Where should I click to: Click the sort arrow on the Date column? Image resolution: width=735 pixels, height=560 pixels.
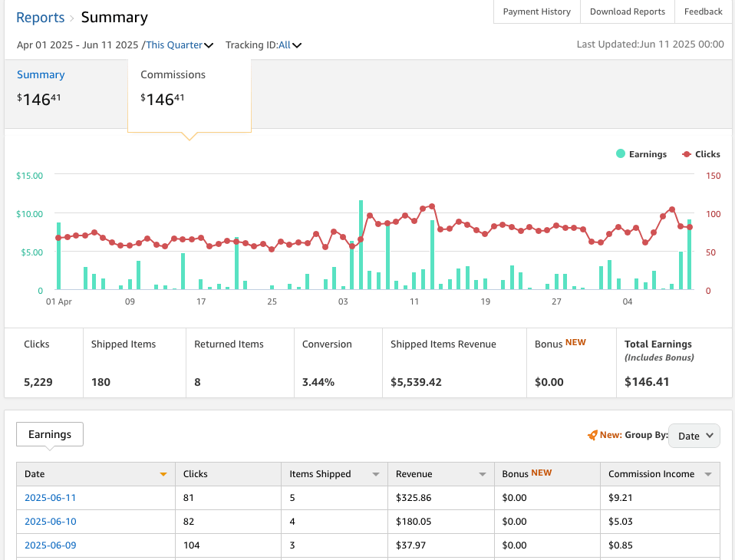(163, 474)
